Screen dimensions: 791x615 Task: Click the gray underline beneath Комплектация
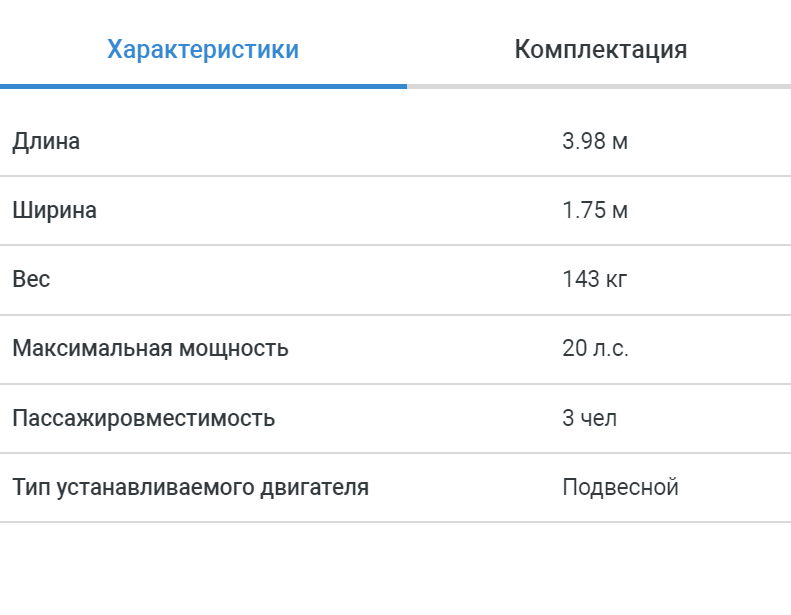point(600,86)
